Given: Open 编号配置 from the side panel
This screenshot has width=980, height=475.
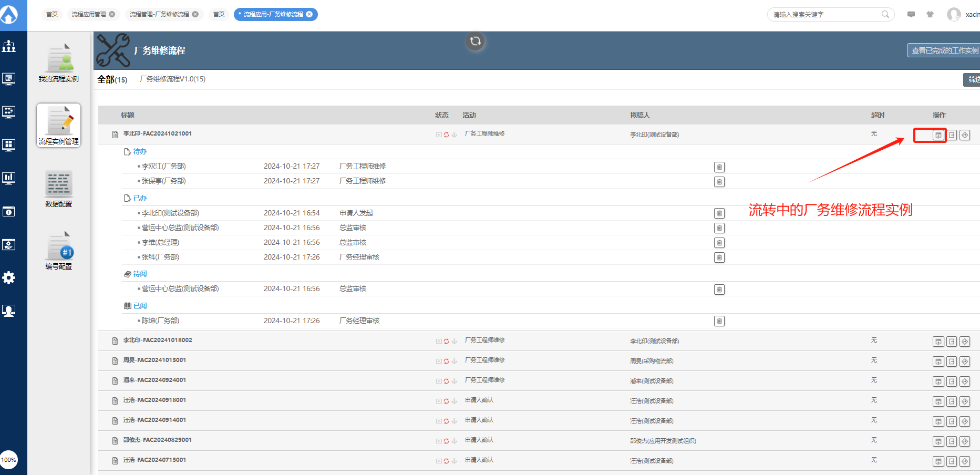Looking at the screenshot, I should pos(58,251).
